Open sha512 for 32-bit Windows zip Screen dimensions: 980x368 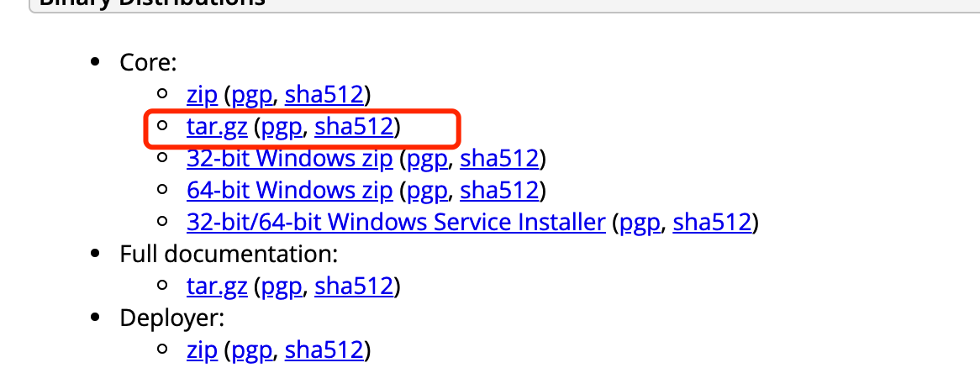point(499,159)
